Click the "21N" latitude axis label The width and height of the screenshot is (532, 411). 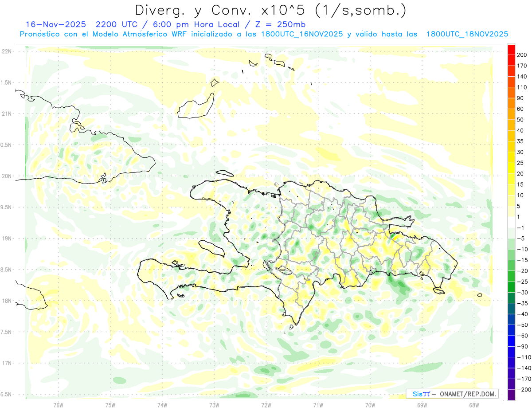(x=6, y=114)
